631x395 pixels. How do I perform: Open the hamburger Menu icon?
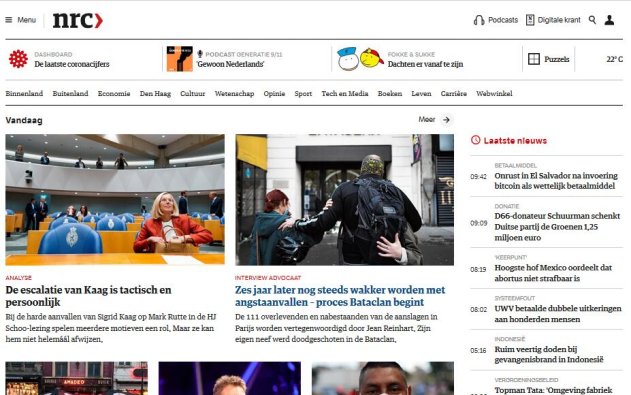point(8,20)
